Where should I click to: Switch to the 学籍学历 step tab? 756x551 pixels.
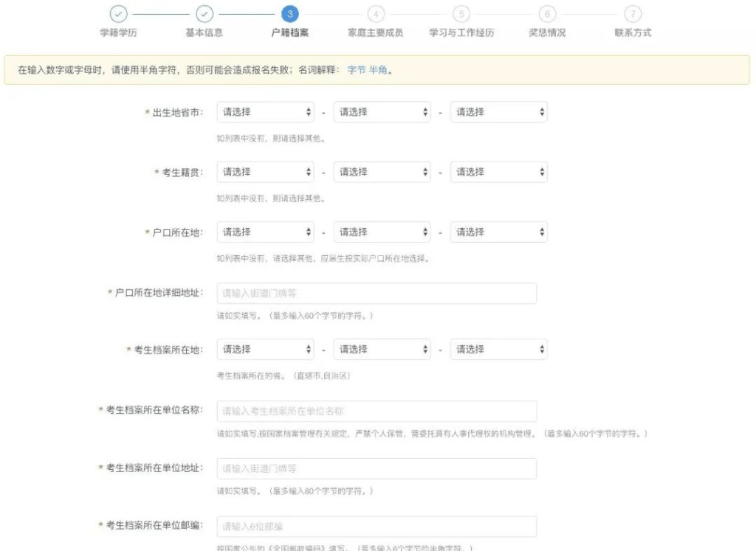117,32
